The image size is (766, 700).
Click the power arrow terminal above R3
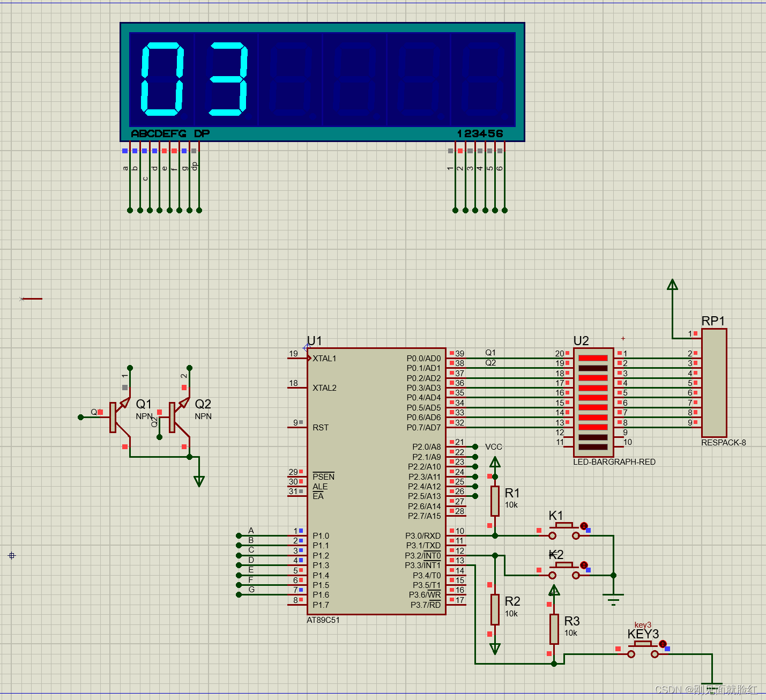(x=554, y=590)
